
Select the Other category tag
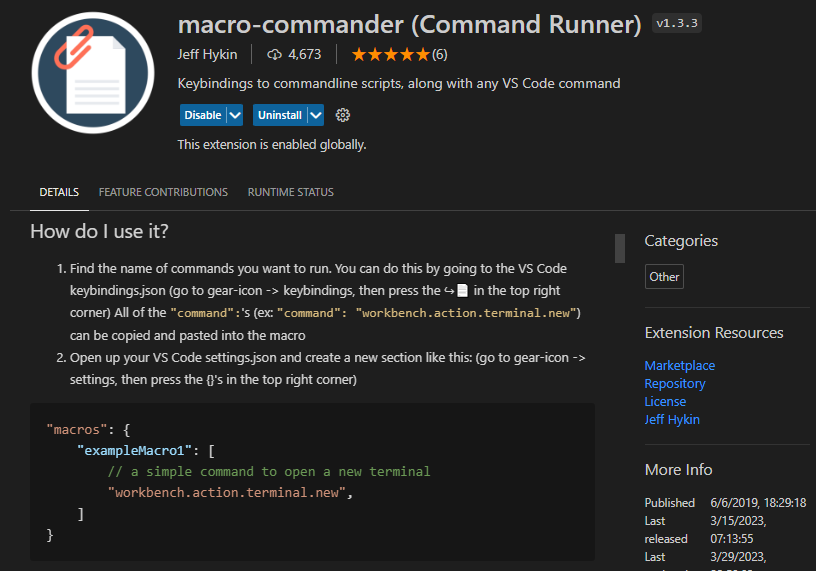pyautogui.click(x=664, y=277)
